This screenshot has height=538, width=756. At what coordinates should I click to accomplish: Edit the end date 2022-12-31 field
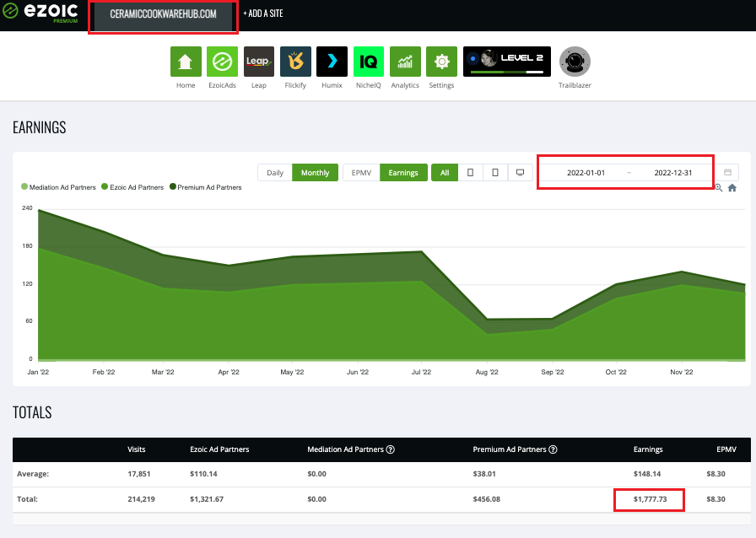[x=673, y=173]
